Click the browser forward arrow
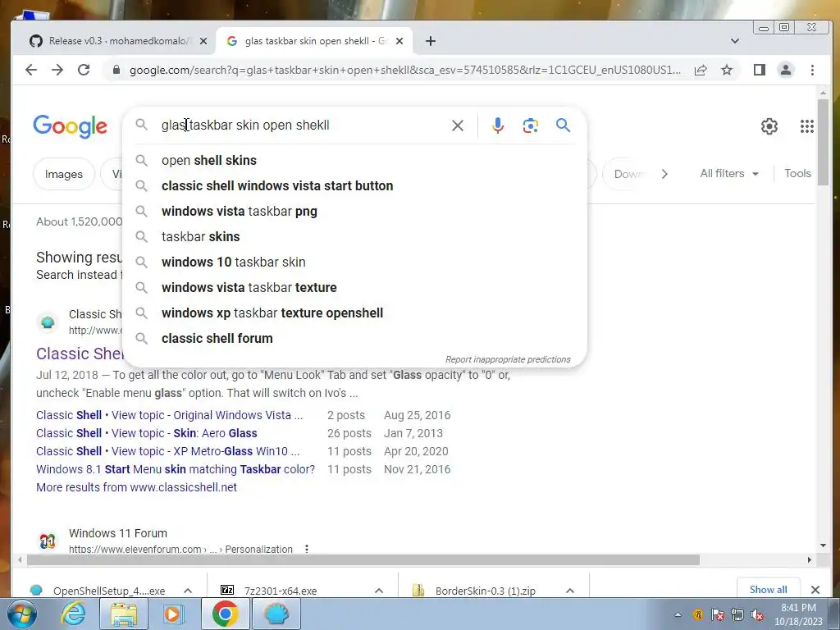 coord(57,70)
